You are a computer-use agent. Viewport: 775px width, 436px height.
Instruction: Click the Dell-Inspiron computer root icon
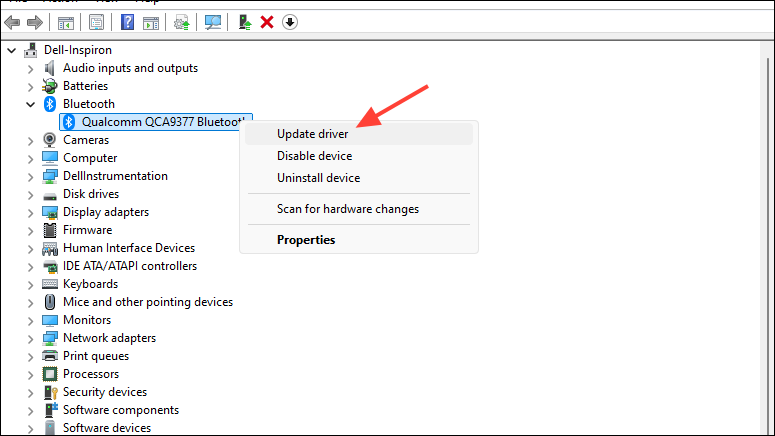tap(31, 50)
